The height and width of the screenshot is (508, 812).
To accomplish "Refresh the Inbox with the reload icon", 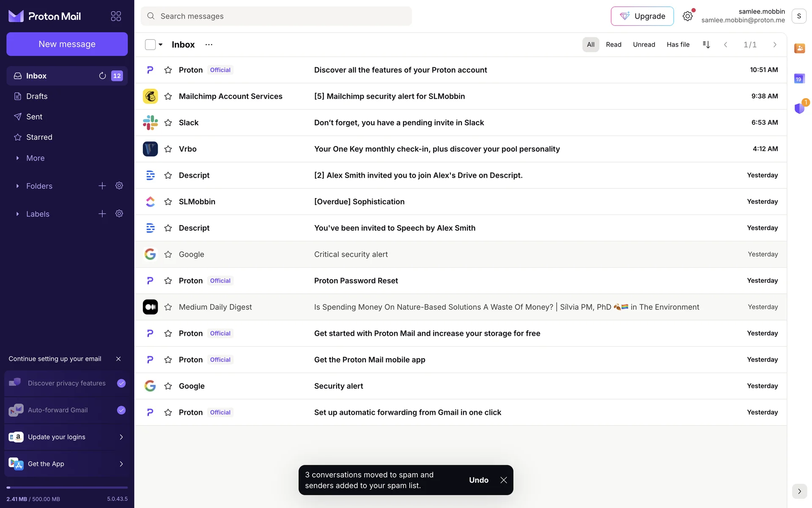I will click(102, 76).
